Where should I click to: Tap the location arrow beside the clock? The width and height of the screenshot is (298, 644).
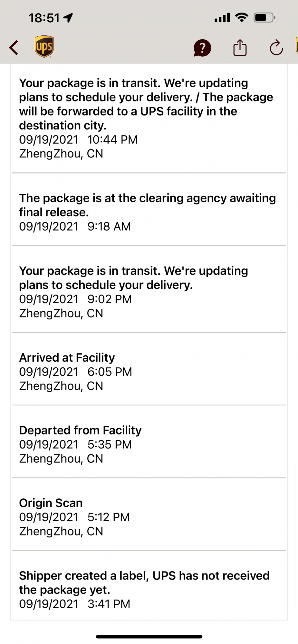point(68,18)
